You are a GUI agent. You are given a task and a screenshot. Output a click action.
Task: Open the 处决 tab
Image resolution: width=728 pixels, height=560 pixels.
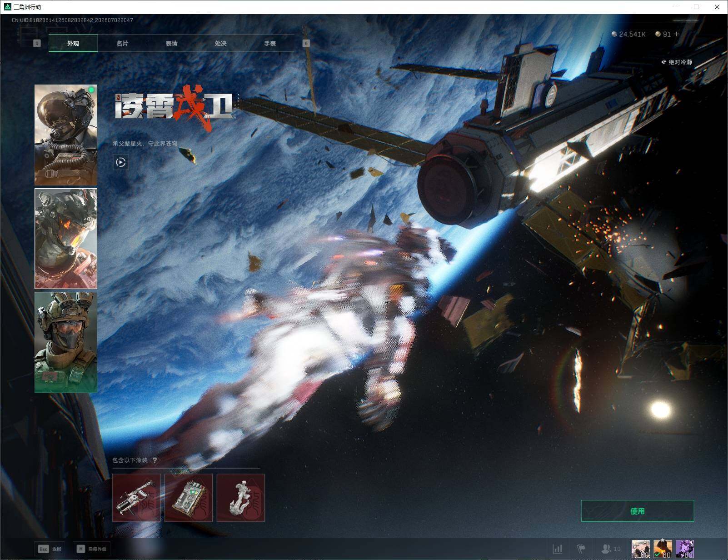click(220, 44)
